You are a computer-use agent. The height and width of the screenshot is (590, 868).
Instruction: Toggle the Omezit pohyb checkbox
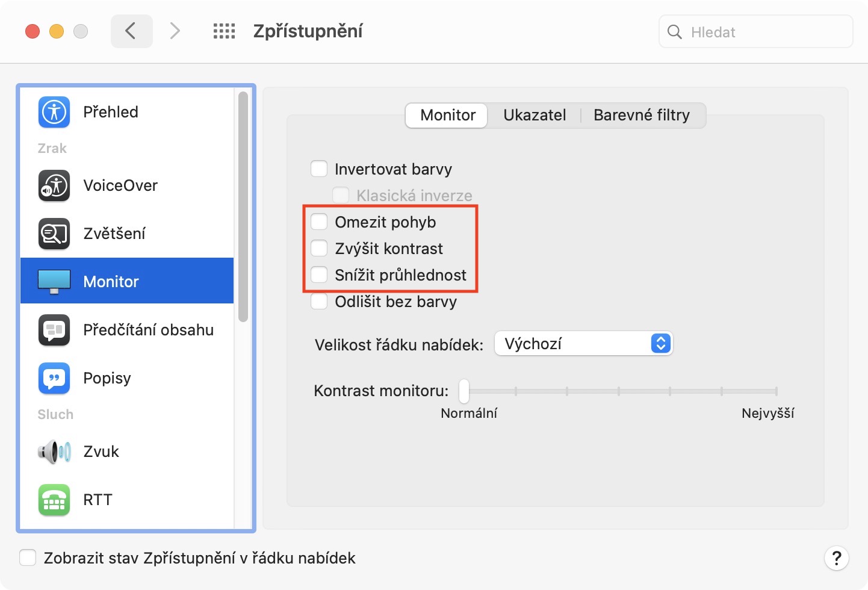click(x=319, y=222)
